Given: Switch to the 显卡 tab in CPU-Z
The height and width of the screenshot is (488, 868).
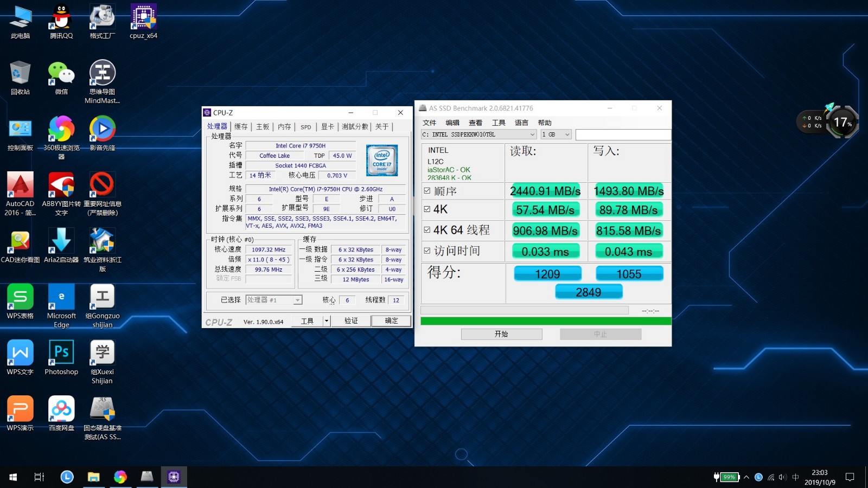Looking at the screenshot, I should click(328, 127).
